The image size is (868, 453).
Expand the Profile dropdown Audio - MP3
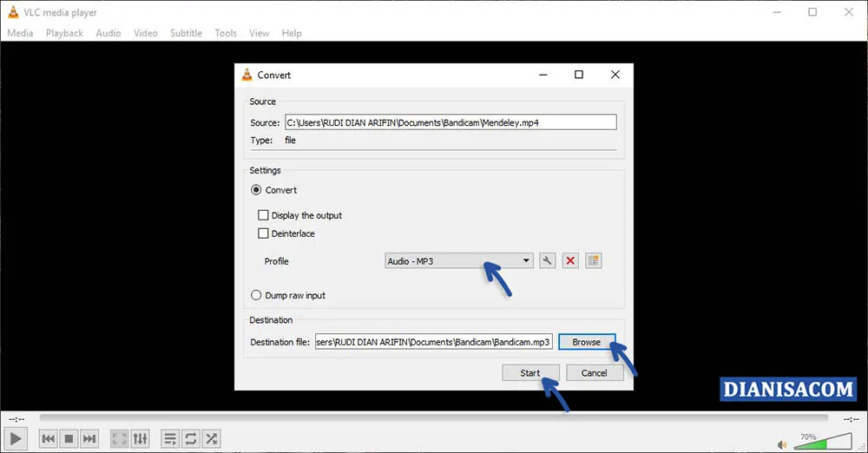pyautogui.click(x=459, y=261)
